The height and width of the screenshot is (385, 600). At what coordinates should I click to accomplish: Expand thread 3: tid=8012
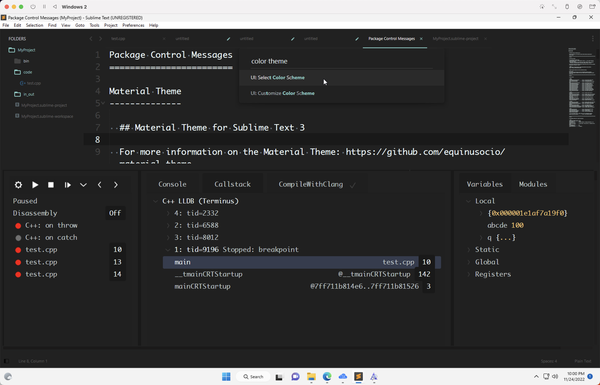168,238
